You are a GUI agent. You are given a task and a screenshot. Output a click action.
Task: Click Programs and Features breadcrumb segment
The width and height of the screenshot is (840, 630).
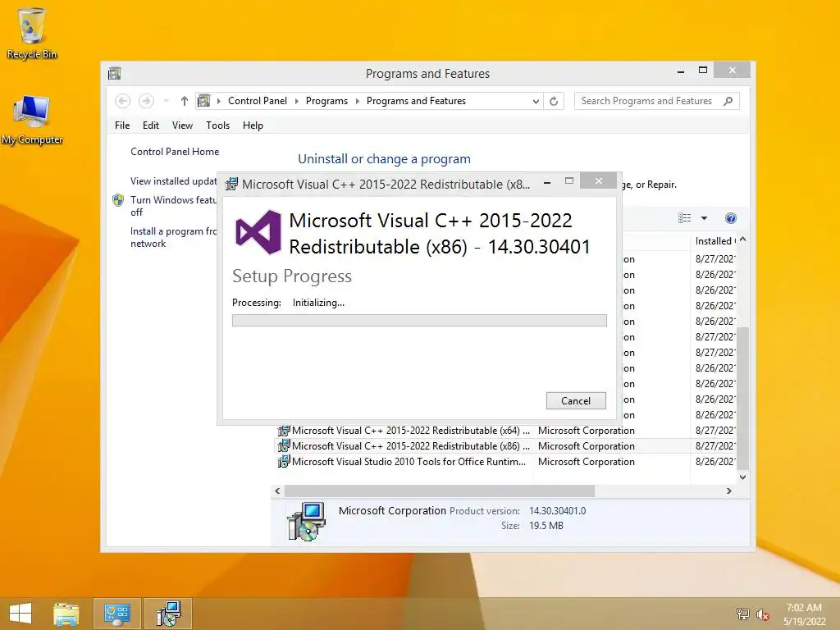416,101
